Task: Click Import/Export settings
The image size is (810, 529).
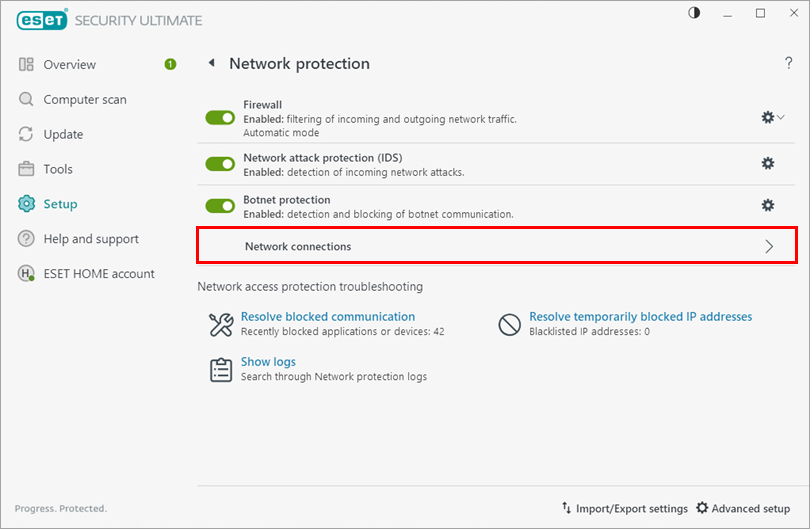Action: point(624,508)
